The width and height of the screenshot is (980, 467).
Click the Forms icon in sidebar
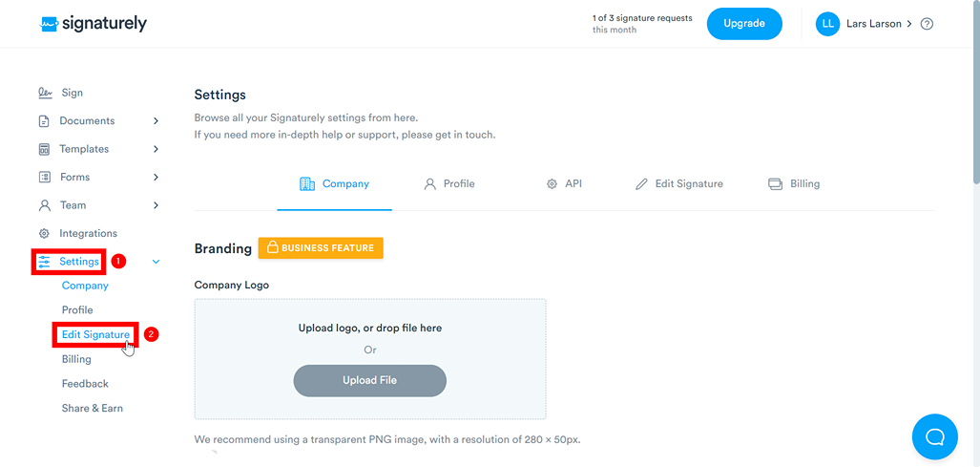[44, 177]
